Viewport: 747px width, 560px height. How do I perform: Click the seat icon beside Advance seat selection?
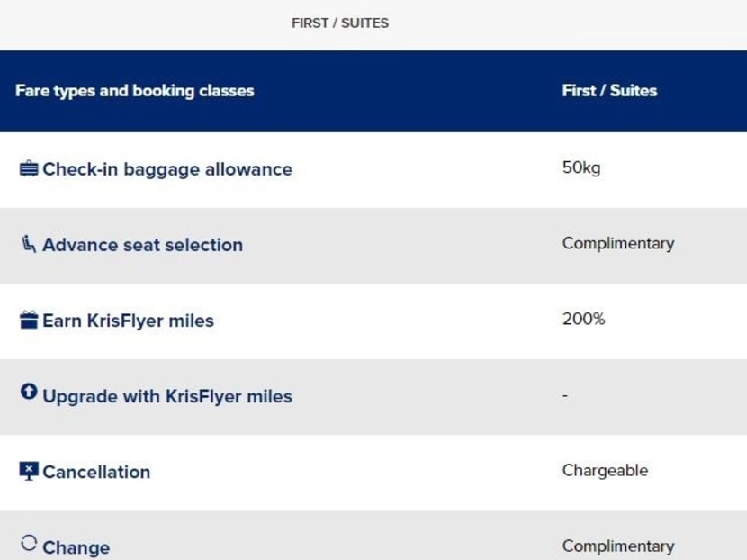point(29,243)
